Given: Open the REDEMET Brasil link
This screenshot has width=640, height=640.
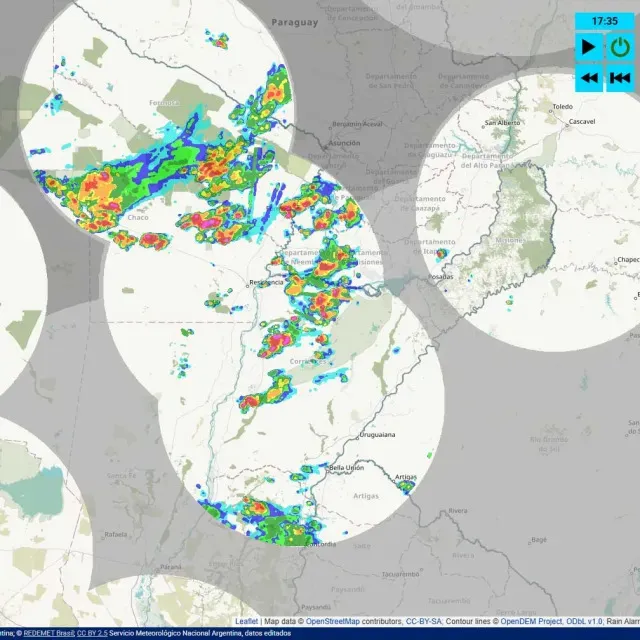Looking at the screenshot, I should [x=49, y=633].
